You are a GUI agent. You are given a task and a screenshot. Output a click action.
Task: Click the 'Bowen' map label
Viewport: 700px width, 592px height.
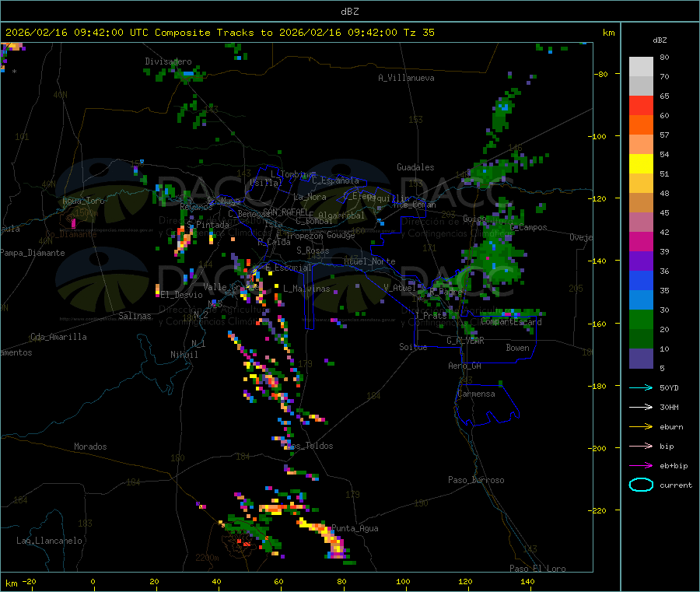point(518,348)
